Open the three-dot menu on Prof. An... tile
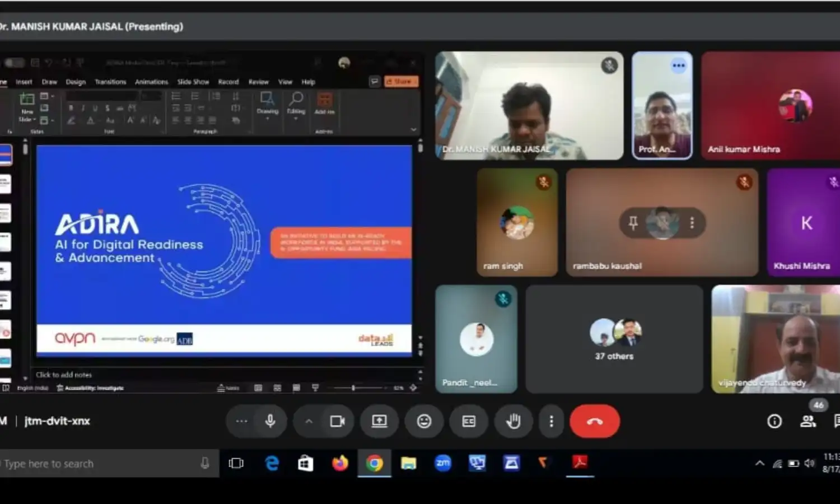 point(678,66)
